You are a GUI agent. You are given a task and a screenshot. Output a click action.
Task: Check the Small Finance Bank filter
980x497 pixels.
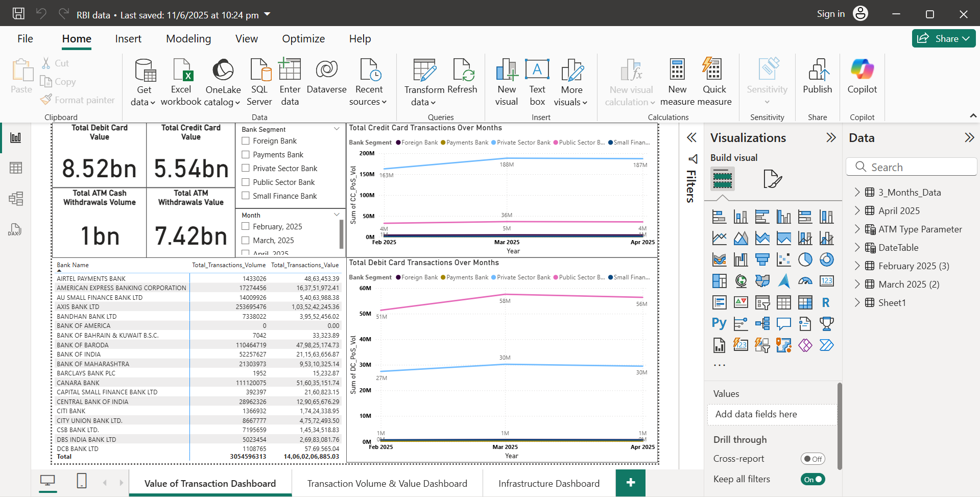pos(246,196)
